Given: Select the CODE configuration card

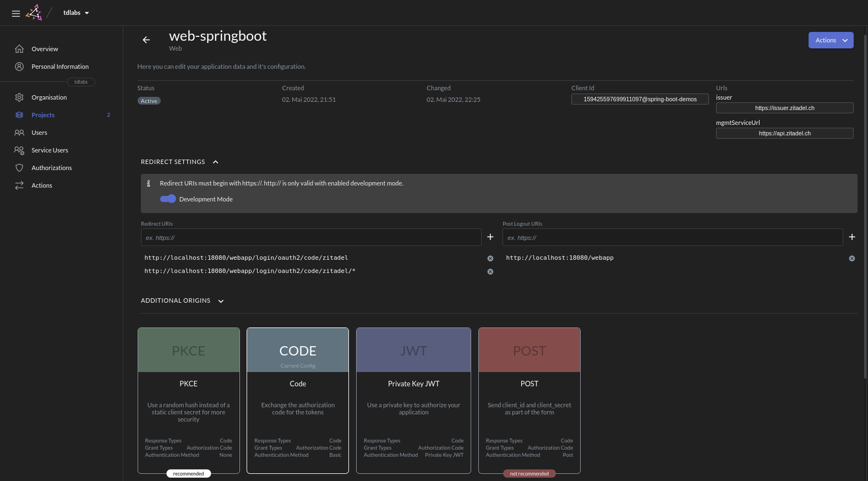Looking at the screenshot, I should pyautogui.click(x=298, y=401).
